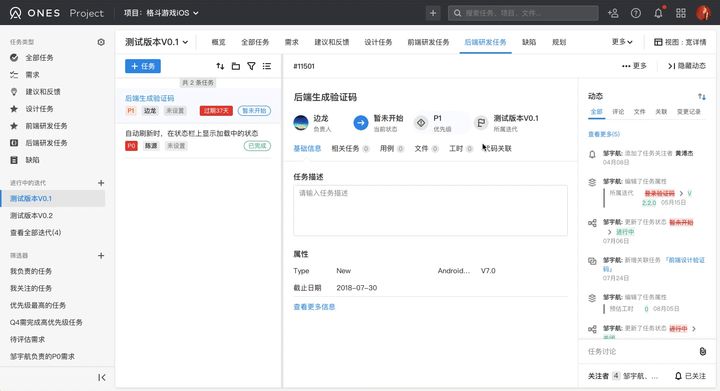Viewport: 720px width, 391px height.
Task: Open status dropdown 暂未开始 on first task
Action: point(254,111)
